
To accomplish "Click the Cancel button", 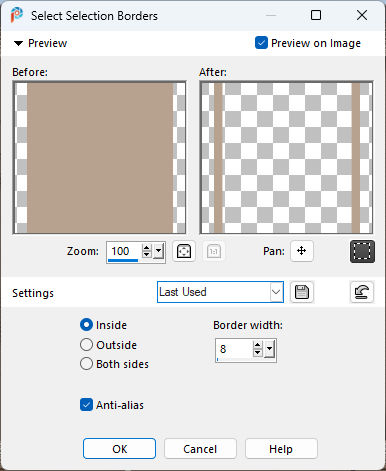I will click(x=200, y=449).
